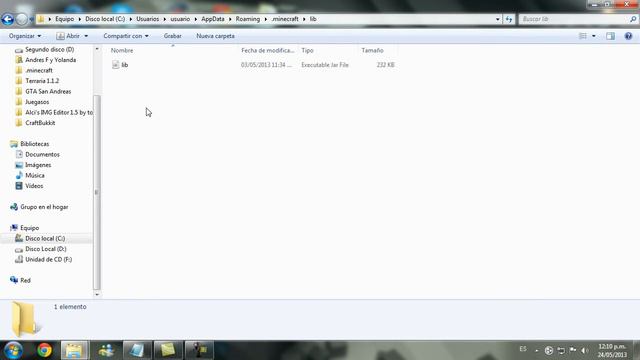This screenshot has height=360, width=640.
Task: Click .minecraft in the address breadcrumb
Action: tap(285, 19)
